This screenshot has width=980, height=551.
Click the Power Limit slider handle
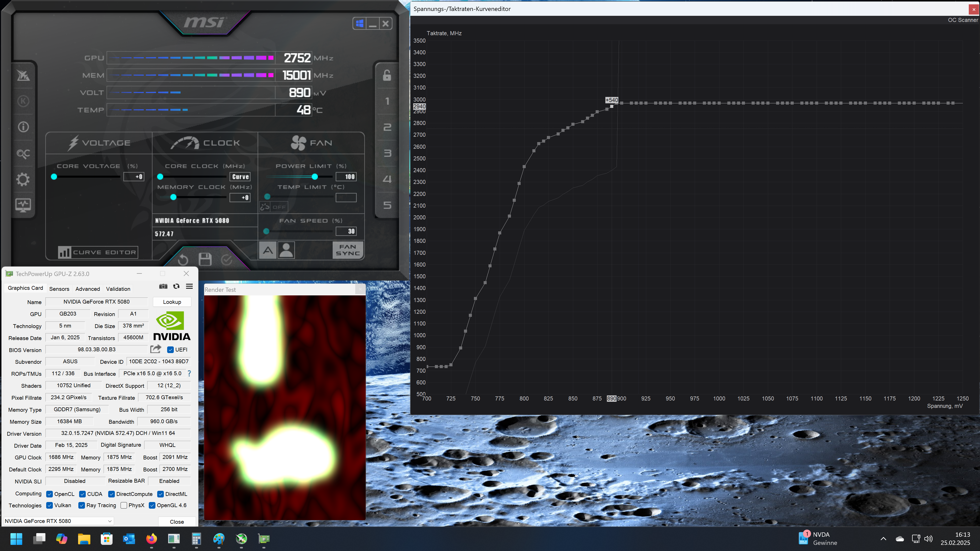pos(315,177)
